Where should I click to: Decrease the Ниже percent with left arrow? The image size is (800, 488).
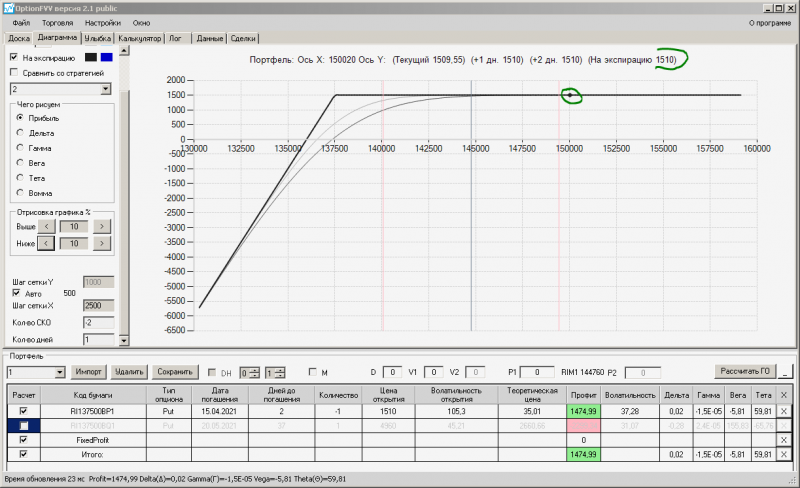click(x=46, y=243)
